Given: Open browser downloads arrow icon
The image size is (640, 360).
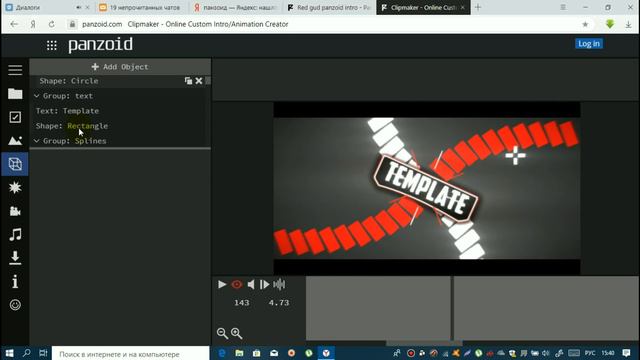Looking at the screenshot, I should (x=628, y=24).
